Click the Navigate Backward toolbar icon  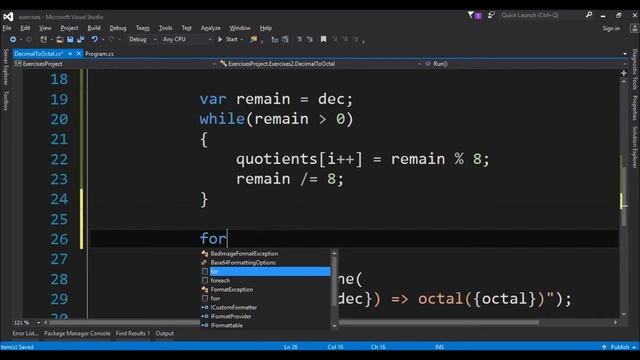pos(13,40)
